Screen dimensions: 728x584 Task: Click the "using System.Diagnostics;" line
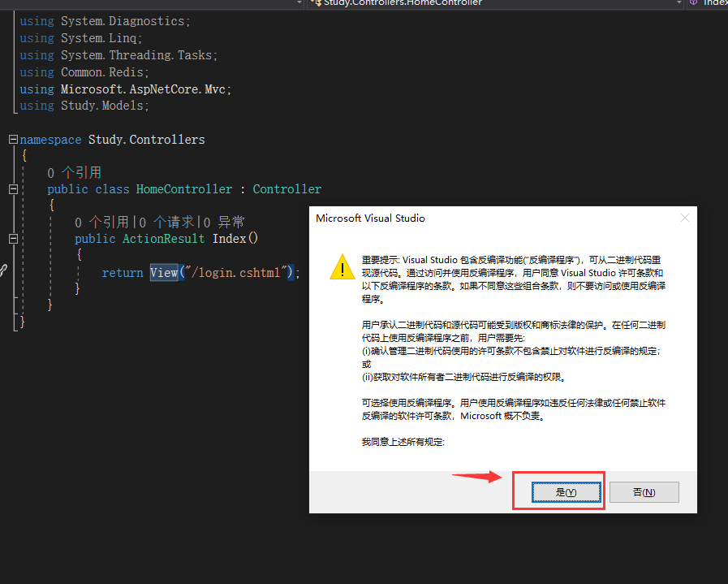(105, 21)
